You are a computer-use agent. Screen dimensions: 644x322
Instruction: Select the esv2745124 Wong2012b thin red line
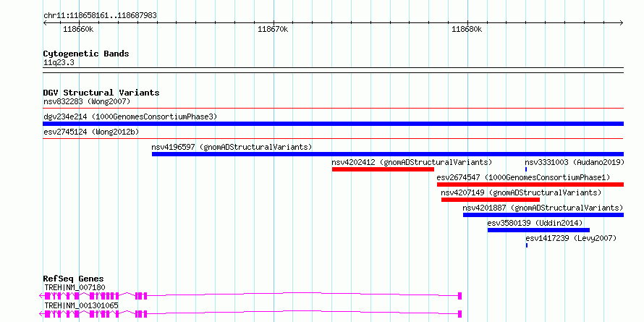pyautogui.click(x=333, y=139)
